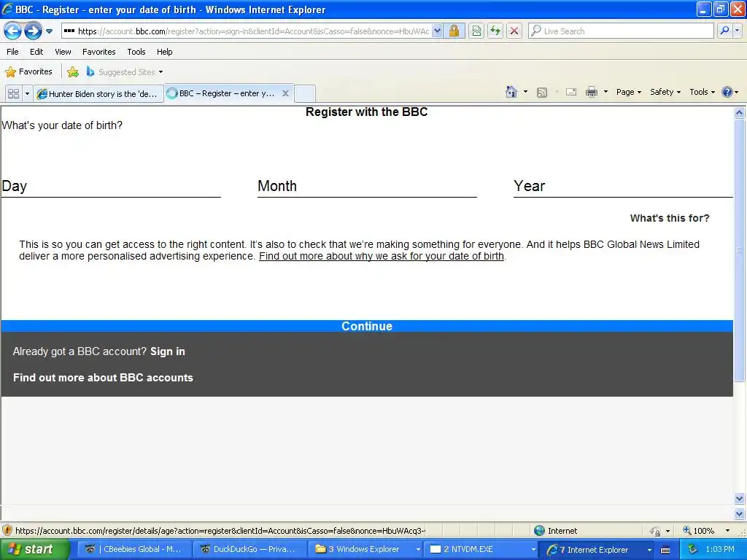Click the 100% zoom level button
The image size is (747, 560).
tap(698, 531)
